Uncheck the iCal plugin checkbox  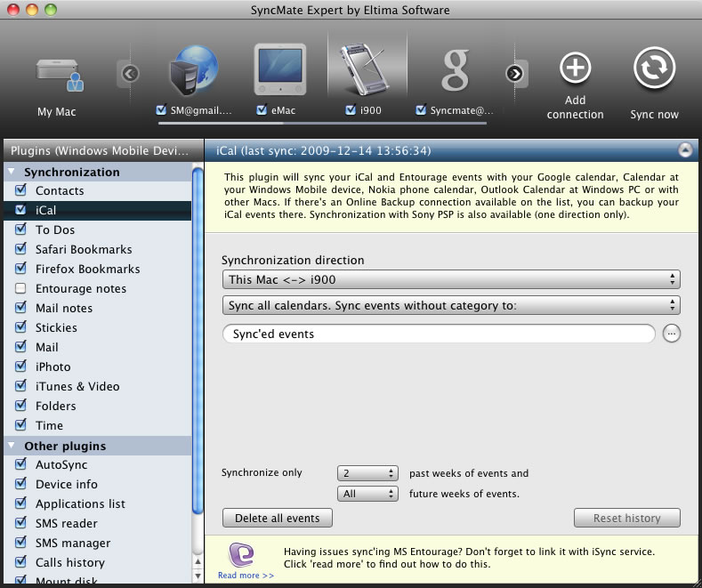point(20,209)
